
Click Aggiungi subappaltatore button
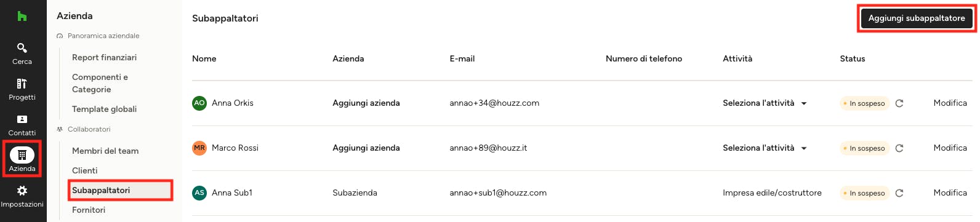(x=917, y=18)
